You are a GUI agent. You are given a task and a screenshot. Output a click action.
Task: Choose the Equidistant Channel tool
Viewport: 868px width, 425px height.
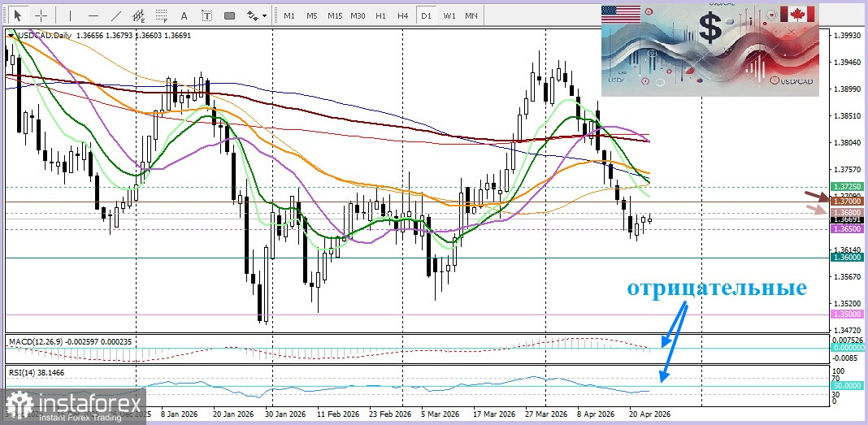138,15
